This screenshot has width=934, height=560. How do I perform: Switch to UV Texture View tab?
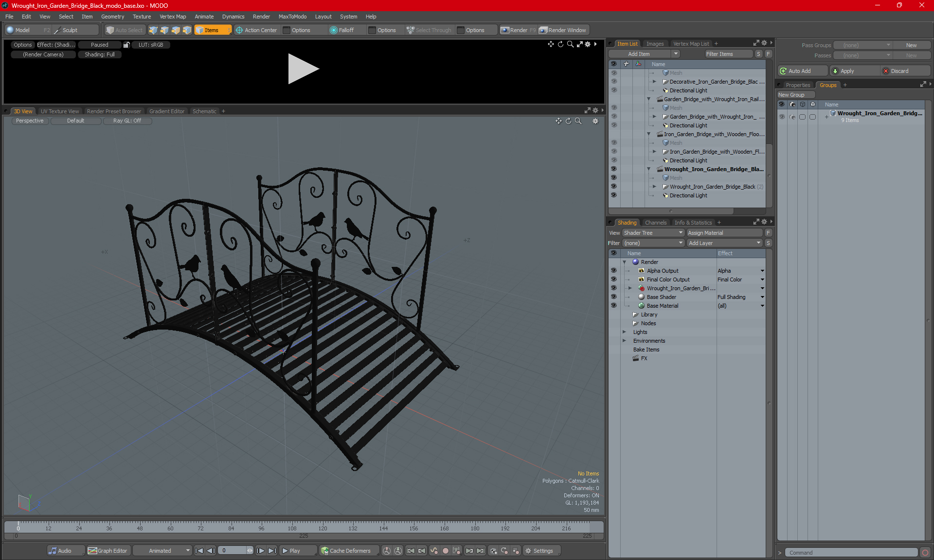[x=60, y=111]
